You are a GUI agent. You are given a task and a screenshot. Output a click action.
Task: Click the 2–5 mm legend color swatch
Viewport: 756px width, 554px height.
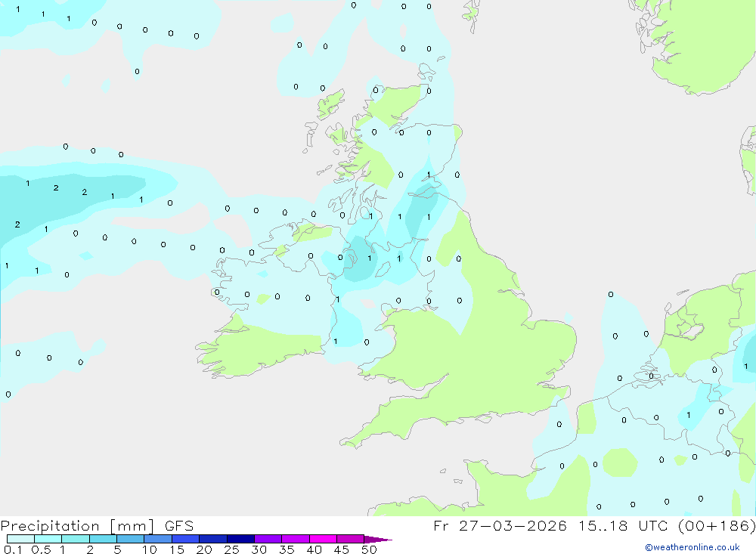103,539
